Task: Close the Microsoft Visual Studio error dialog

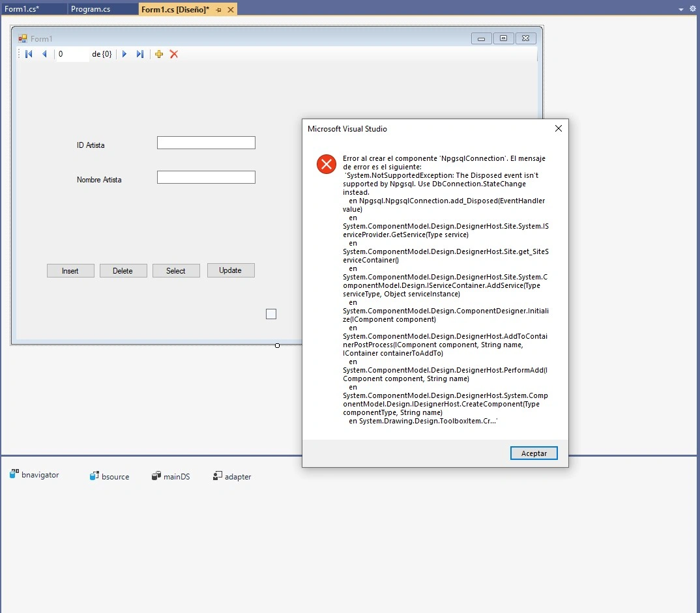Action: [x=558, y=128]
